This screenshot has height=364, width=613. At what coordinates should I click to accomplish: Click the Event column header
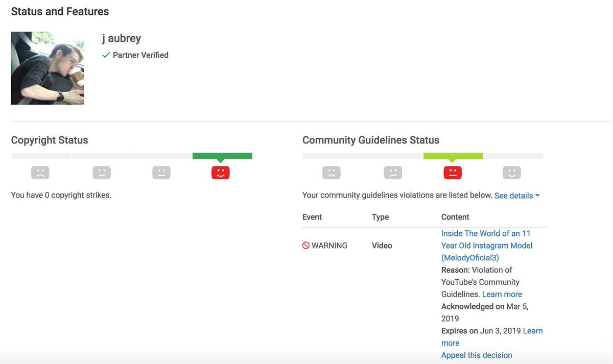coord(312,217)
